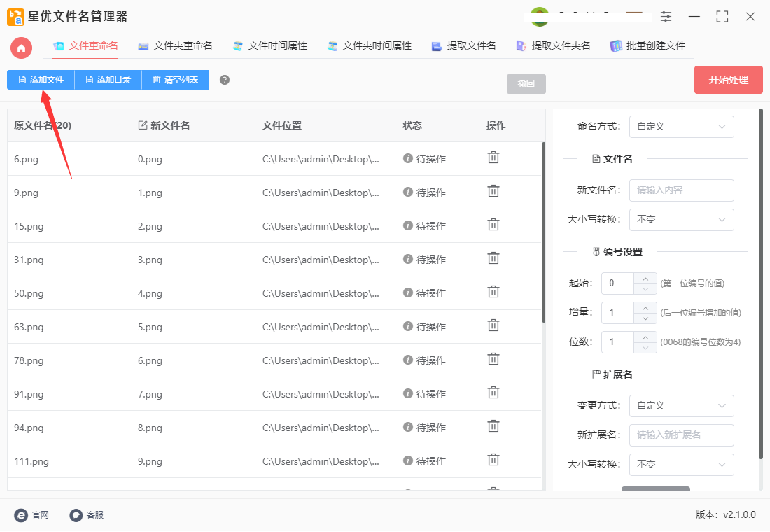Click the user avatar in title bar

pyautogui.click(x=540, y=17)
